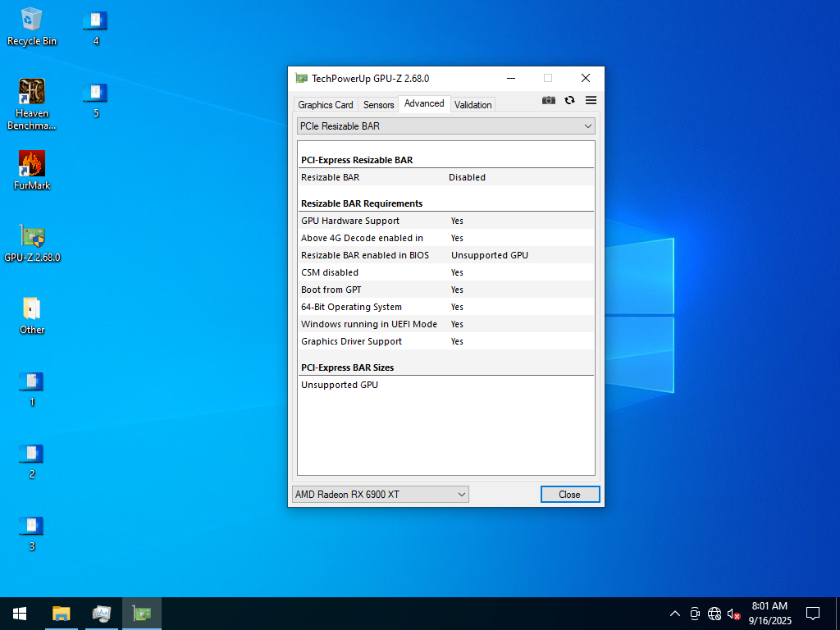
Task: Switch to the Sensors tab
Action: [378, 104]
